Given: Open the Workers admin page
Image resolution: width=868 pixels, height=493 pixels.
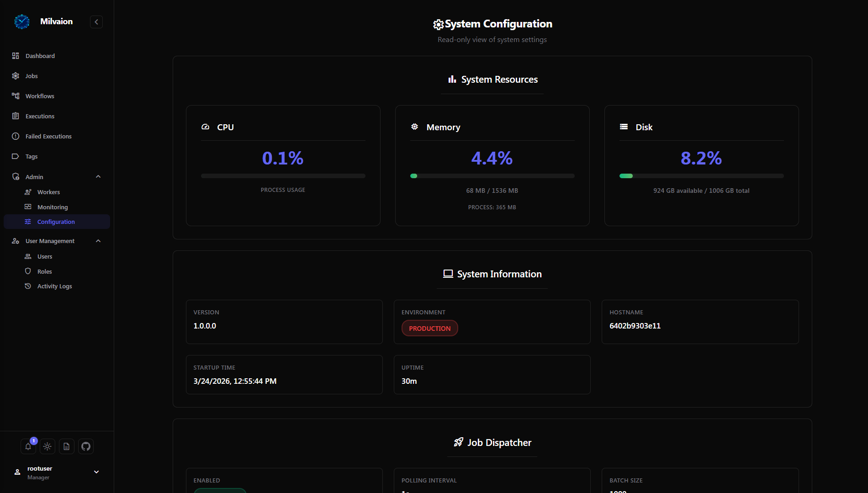Looking at the screenshot, I should (48, 192).
